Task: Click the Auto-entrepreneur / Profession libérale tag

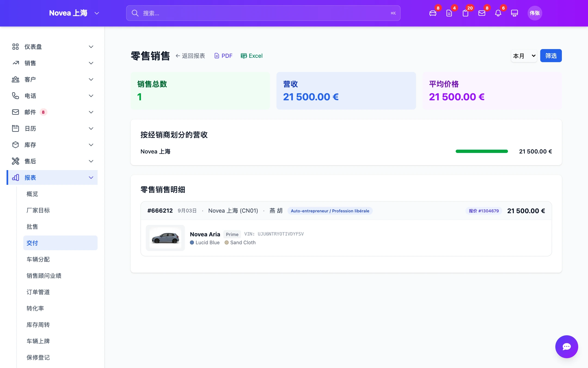Action: (330, 211)
